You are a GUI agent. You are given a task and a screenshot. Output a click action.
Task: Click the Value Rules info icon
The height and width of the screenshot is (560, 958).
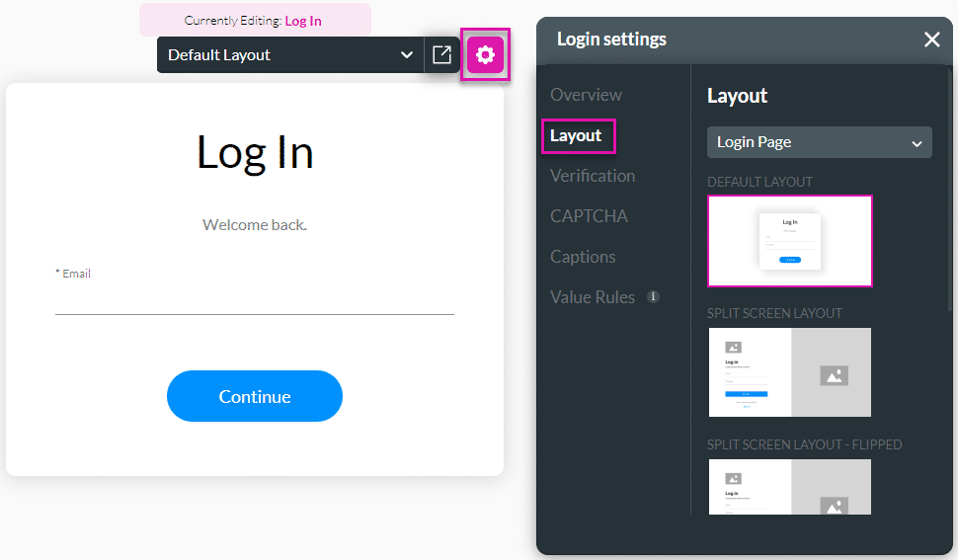click(x=653, y=297)
